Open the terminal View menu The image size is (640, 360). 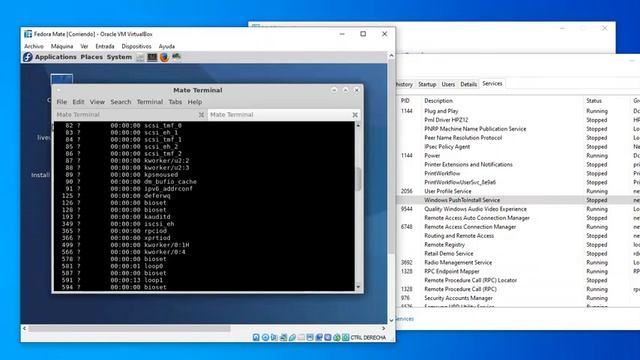97,102
